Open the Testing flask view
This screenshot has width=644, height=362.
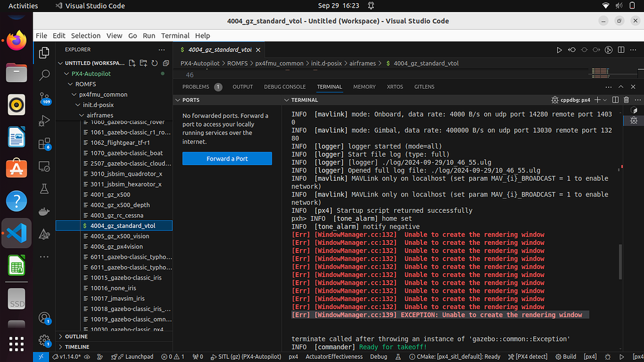coord(44,189)
